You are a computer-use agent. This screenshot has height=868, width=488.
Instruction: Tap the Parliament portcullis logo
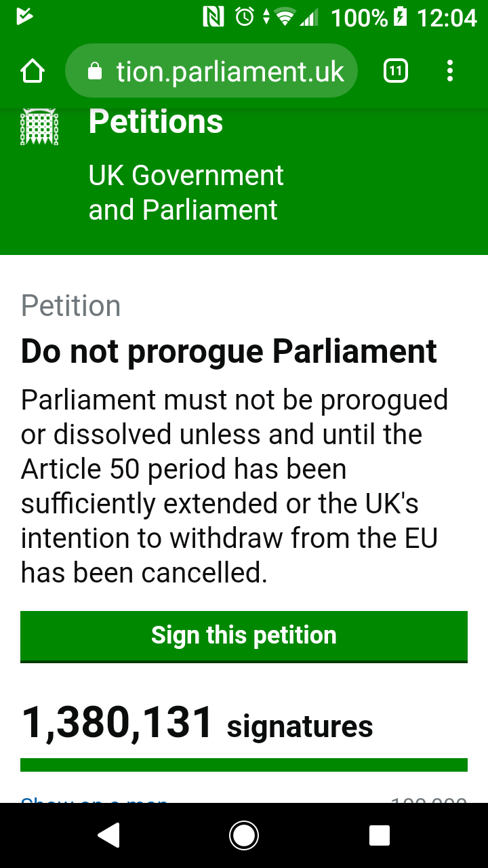(x=39, y=127)
